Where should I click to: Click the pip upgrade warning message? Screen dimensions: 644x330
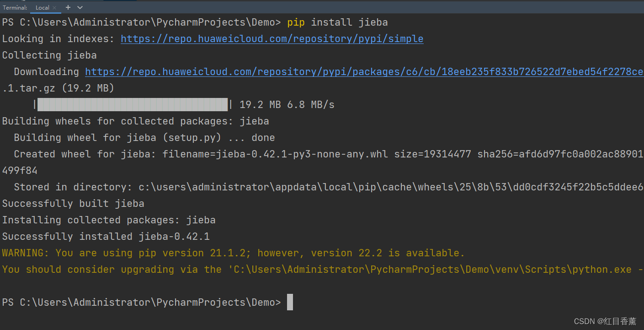[x=229, y=253]
